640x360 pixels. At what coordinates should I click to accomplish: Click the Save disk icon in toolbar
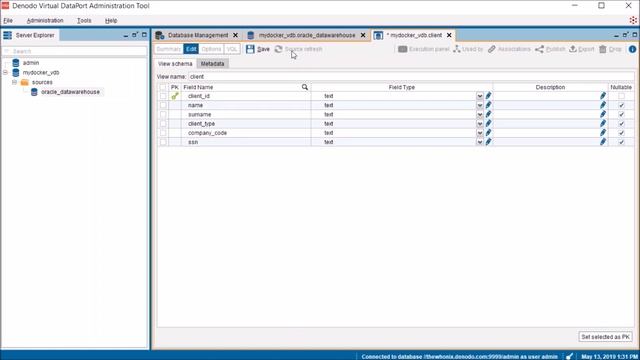point(250,49)
